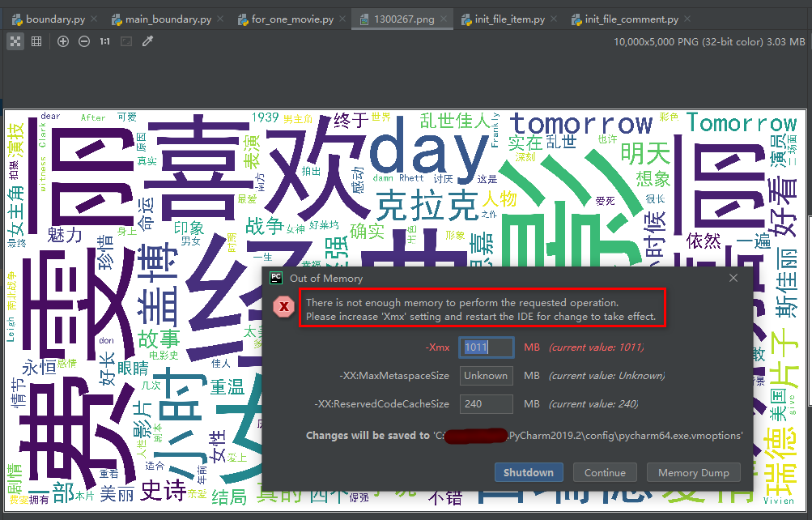Click Continue to dismiss the memory warning

coord(605,472)
